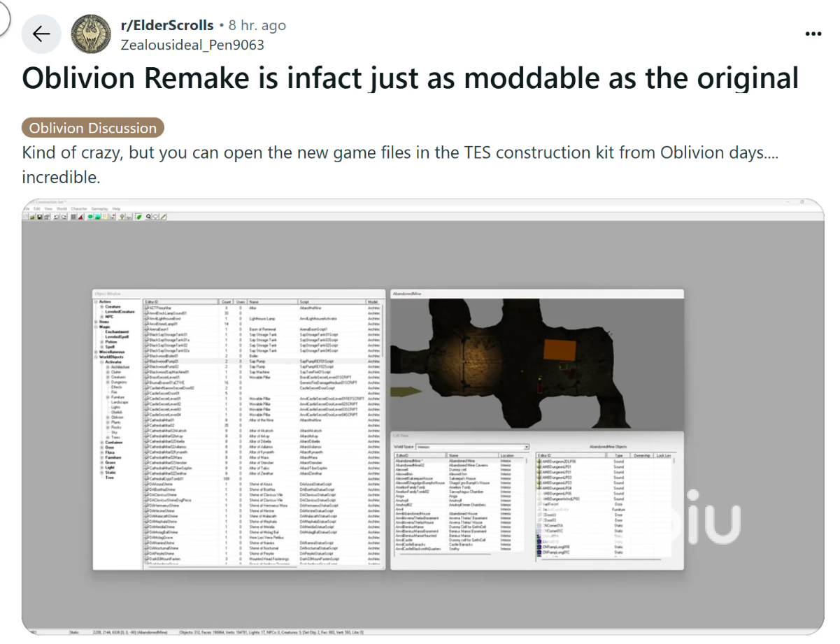The image size is (840, 644).
Task: Collapse the WorldObjects tree node
Action: tap(97, 357)
